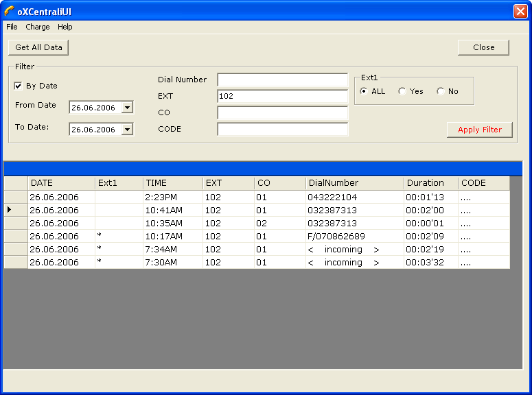Click into the Dial Number field
This screenshot has width=532, height=395.
click(x=282, y=80)
